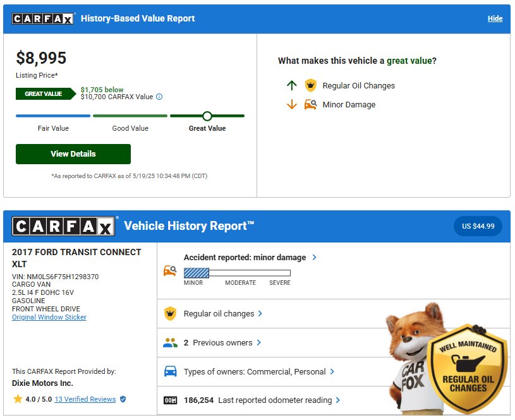Click 'Regular oil changes' row text
This screenshot has width=515, height=420.
click(x=219, y=314)
